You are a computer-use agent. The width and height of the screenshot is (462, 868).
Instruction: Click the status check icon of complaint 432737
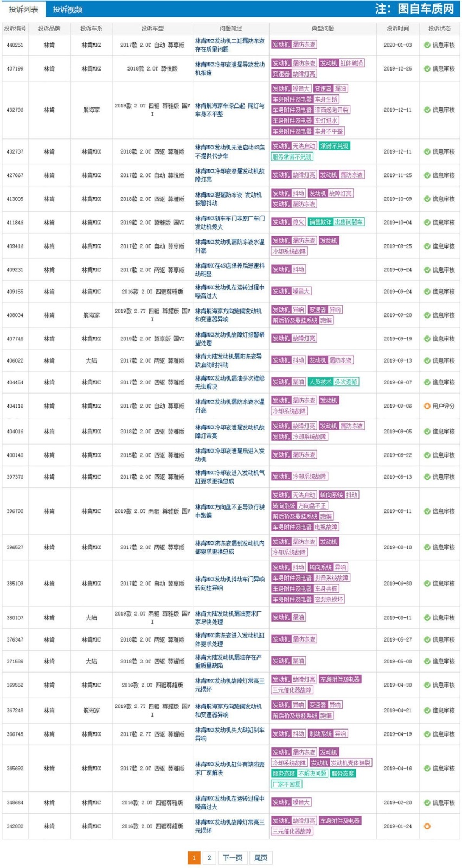coord(427,152)
